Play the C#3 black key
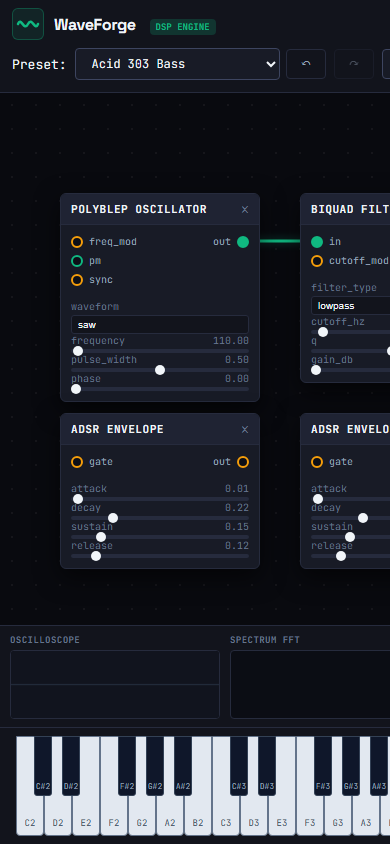 pos(239,766)
